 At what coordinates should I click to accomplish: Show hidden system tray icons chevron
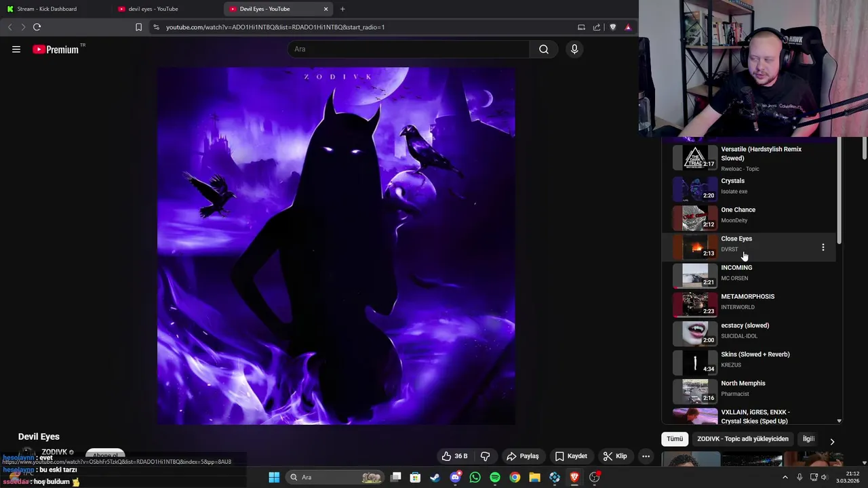[x=785, y=477]
